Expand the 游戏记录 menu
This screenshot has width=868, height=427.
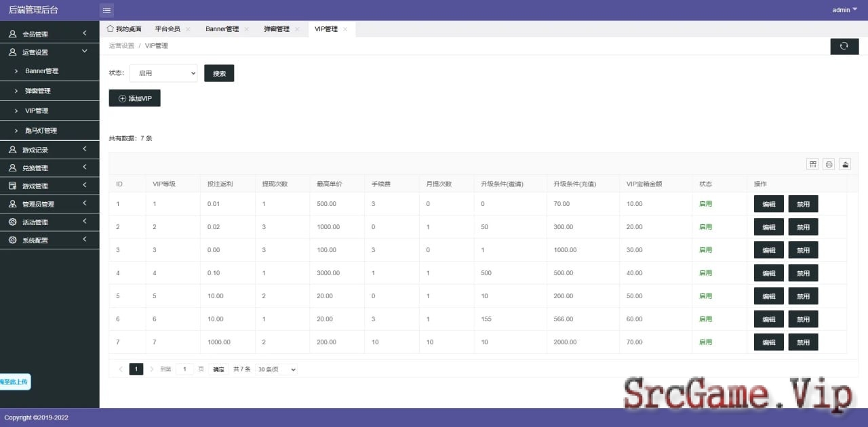pyautogui.click(x=84, y=149)
